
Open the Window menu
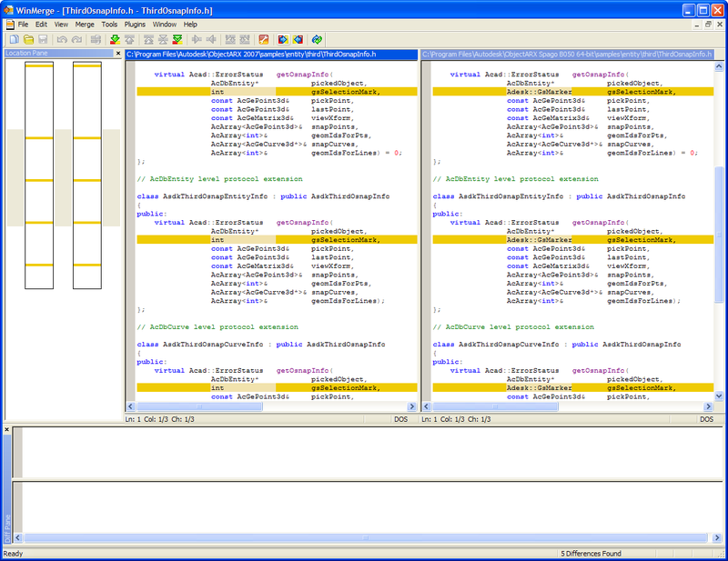pos(165,24)
